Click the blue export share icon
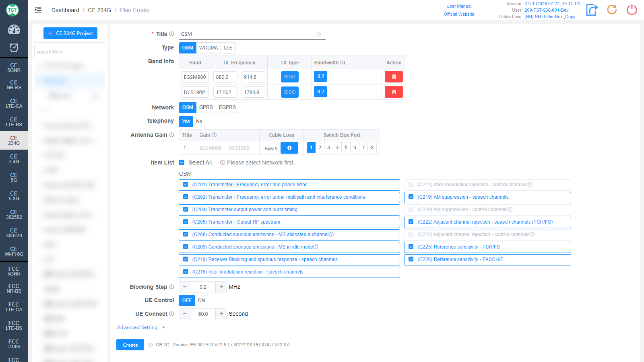 [x=592, y=10]
